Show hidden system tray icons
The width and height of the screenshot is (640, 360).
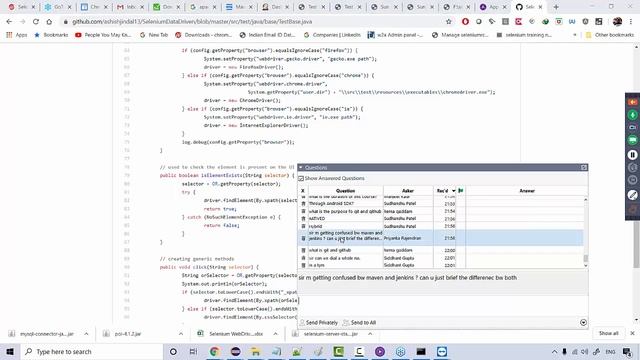pyautogui.click(x=554, y=351)
